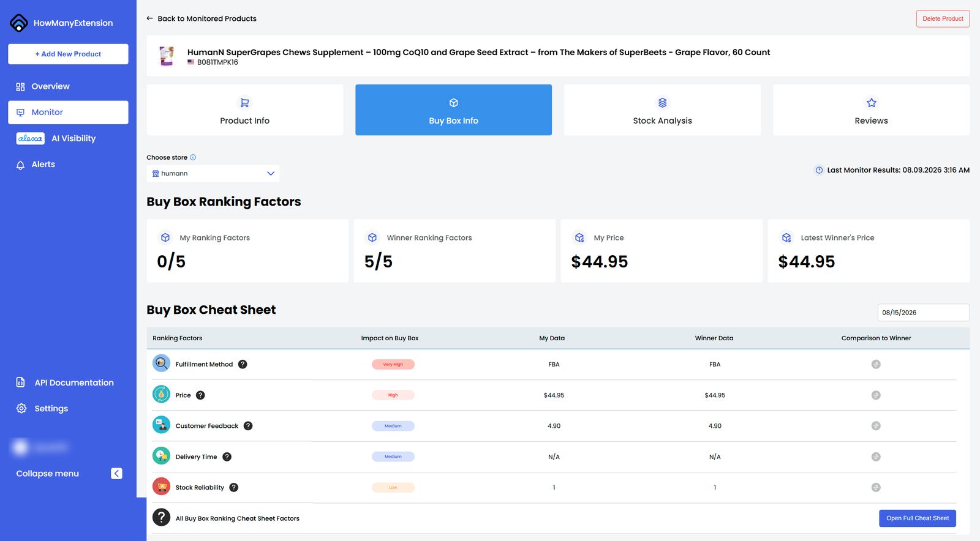
Task: Click the US flag icon beside ASIN
Action: coord(191,62)
